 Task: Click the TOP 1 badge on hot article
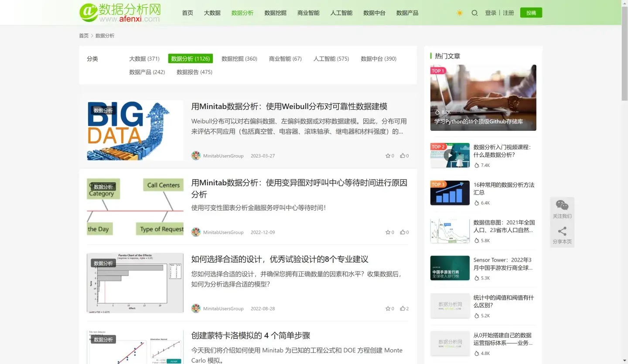[438, 71]
